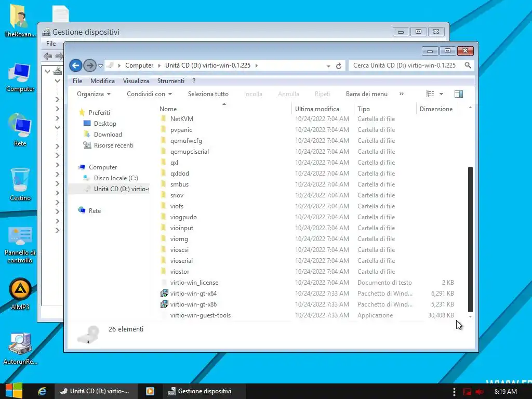Select the qemufwcfg folder icon
The image size is (532, 399).
(164, 140)
